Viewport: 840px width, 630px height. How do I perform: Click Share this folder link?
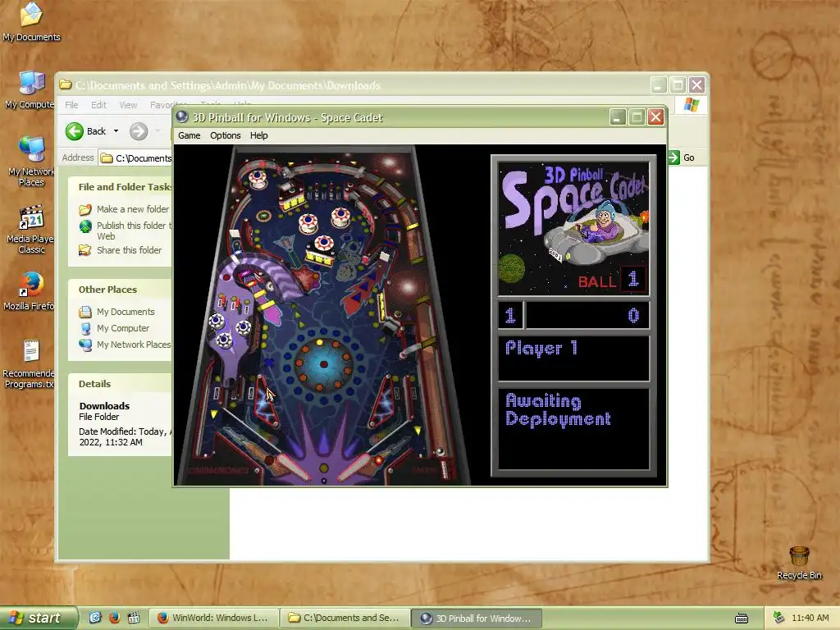[x=129, y=250]
